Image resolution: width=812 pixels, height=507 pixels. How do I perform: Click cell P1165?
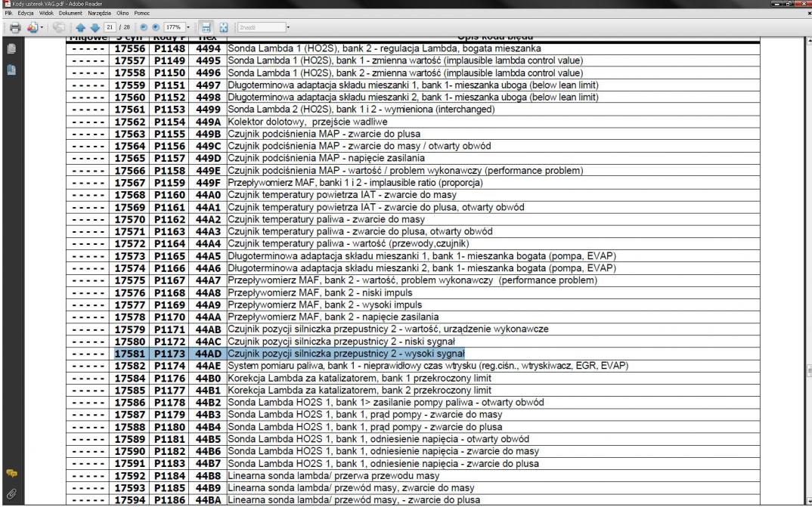169,255
